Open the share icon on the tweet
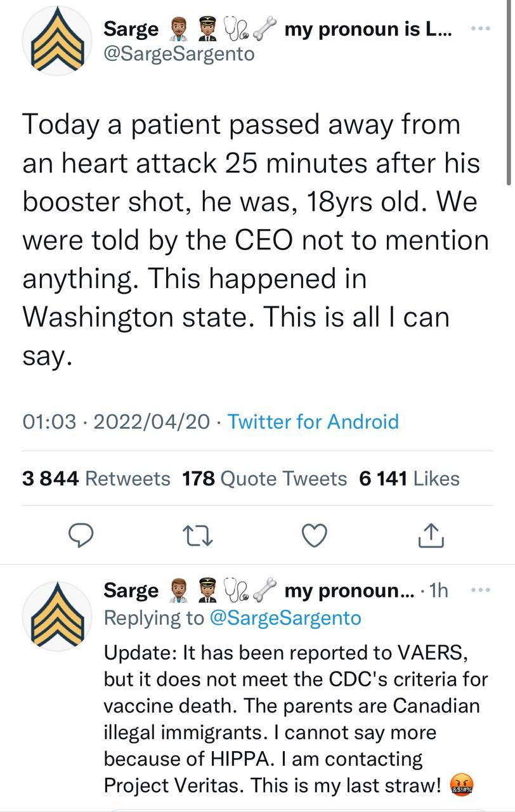Image resolution: width=515 pixels, height=812 pixels. click(x=431, y=537)
